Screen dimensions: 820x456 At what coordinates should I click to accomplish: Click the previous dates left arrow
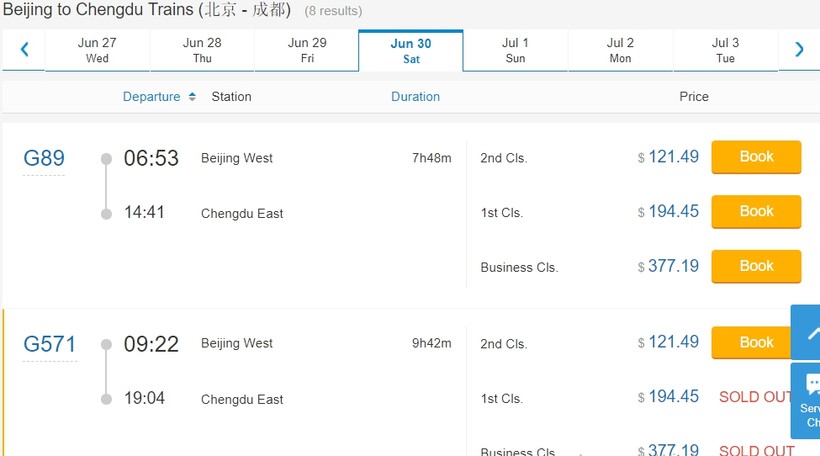tap(24, 49)
